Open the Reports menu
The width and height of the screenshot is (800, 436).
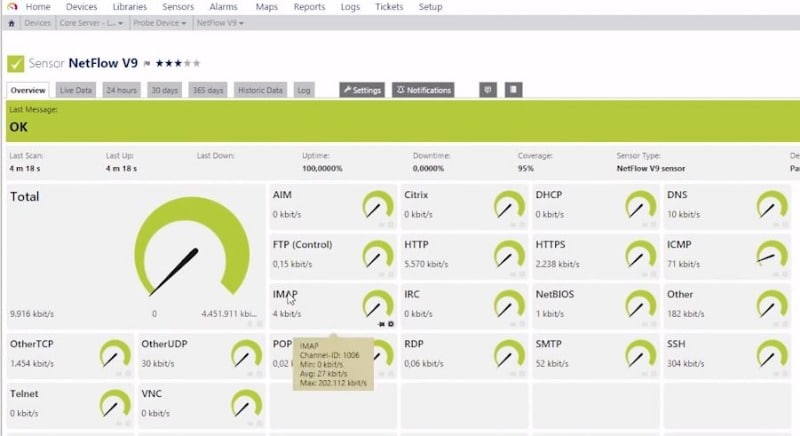(309, 7)
